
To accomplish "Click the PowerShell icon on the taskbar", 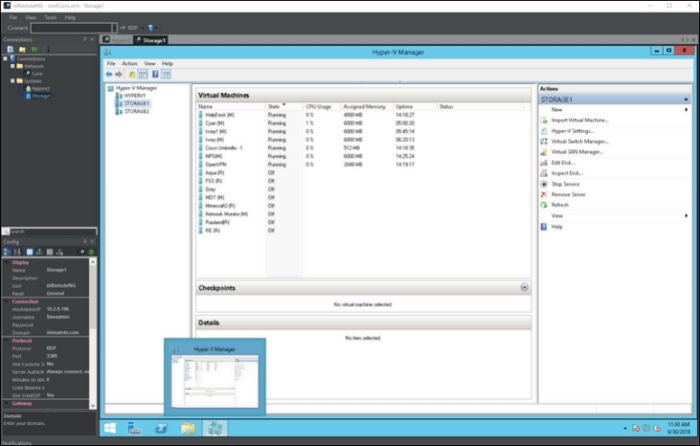I will (x=160, y=428).
